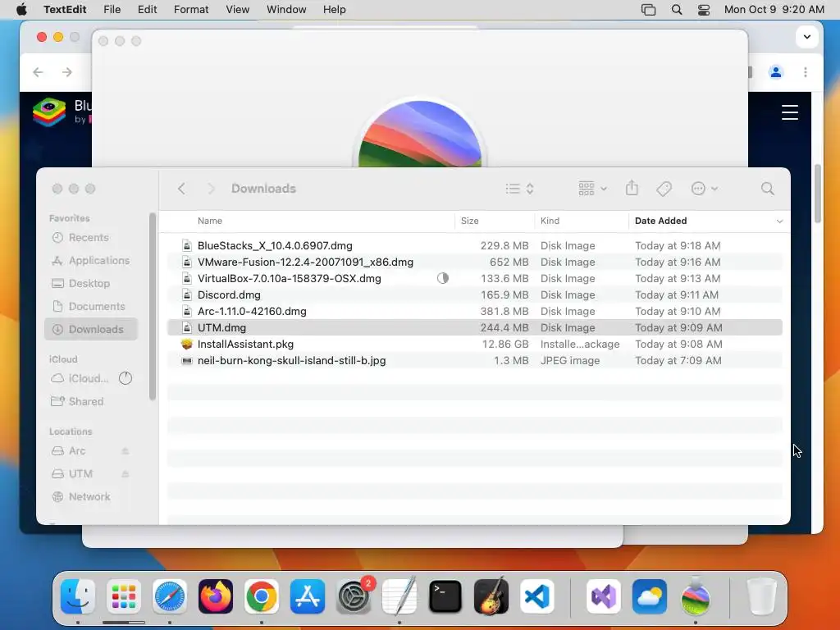Screen dimensions: 840x630
Task: Open the View menu
Action: 237,10
